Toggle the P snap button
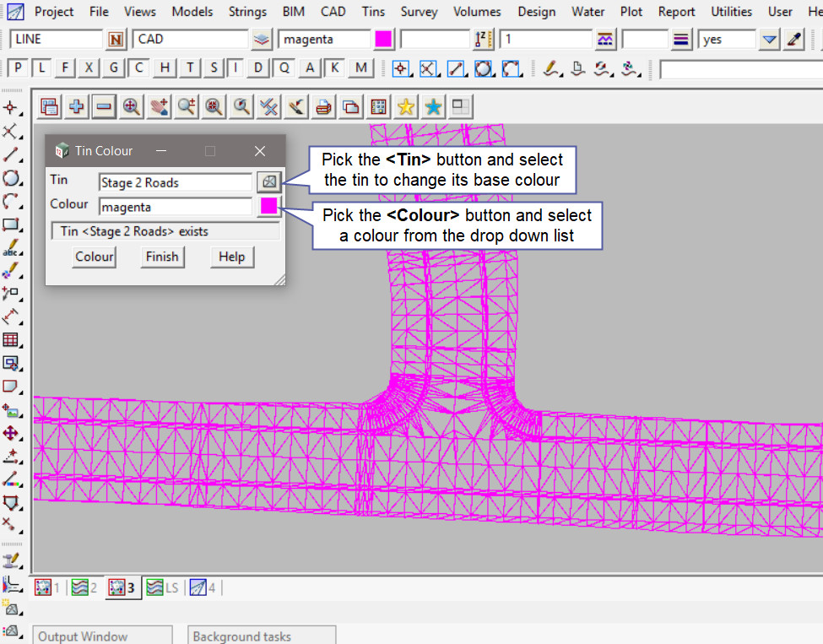Screen dimensions: 823x644 coord(18,68)
